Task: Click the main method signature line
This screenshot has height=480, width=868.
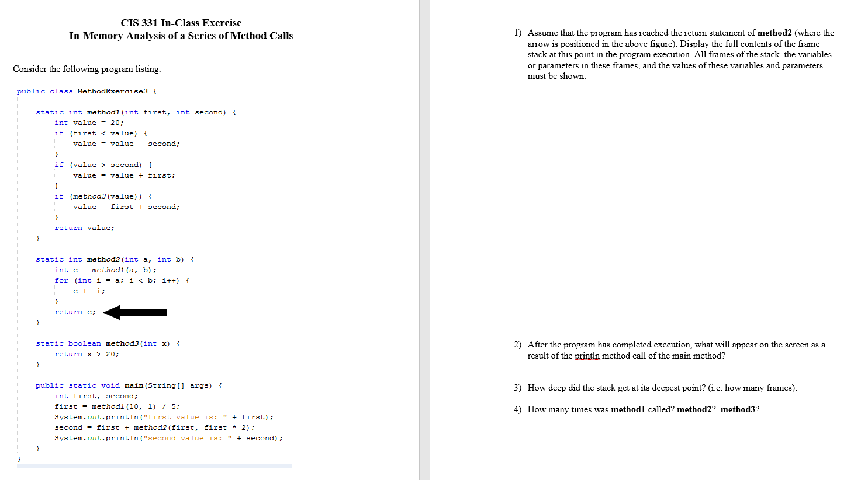Action: 129,385
